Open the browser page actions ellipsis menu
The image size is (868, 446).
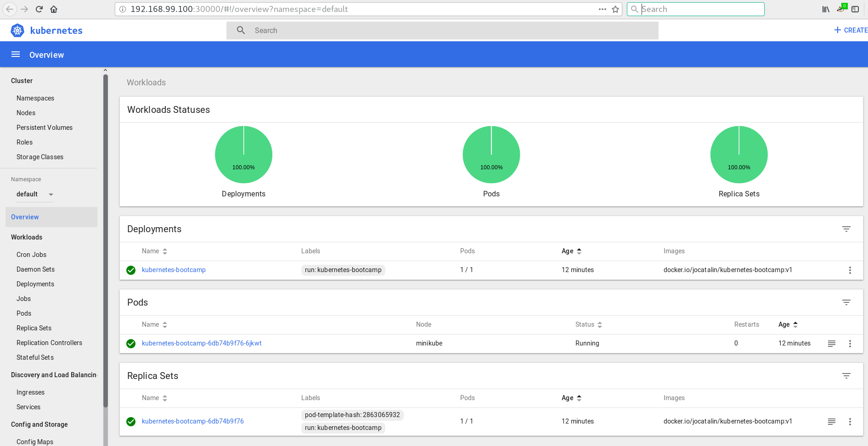pos(602,9)
